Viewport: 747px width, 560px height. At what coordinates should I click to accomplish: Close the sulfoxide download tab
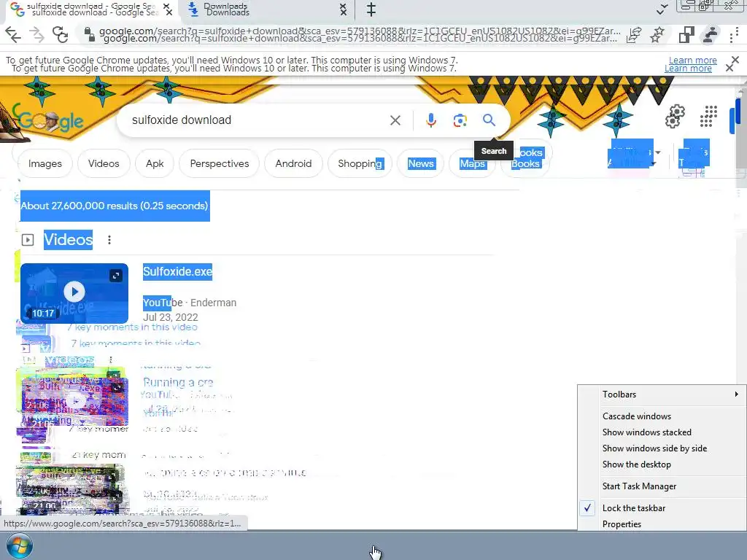[x=167, y=9]
